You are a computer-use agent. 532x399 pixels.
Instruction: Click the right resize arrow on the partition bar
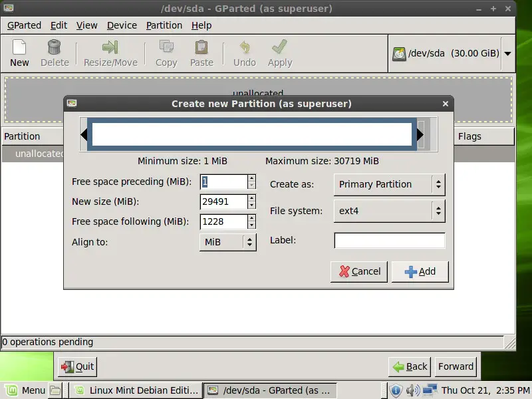[420, 134]
